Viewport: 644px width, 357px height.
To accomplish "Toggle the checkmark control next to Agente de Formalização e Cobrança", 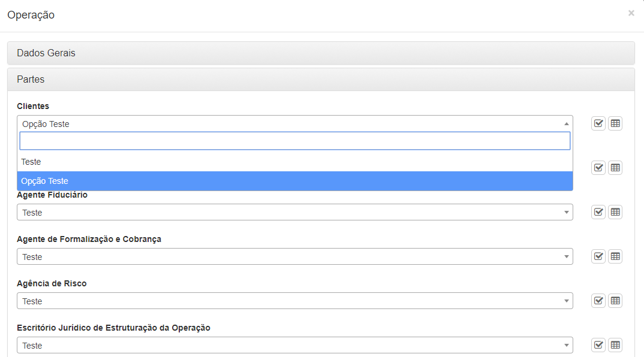I will (598, 256).
